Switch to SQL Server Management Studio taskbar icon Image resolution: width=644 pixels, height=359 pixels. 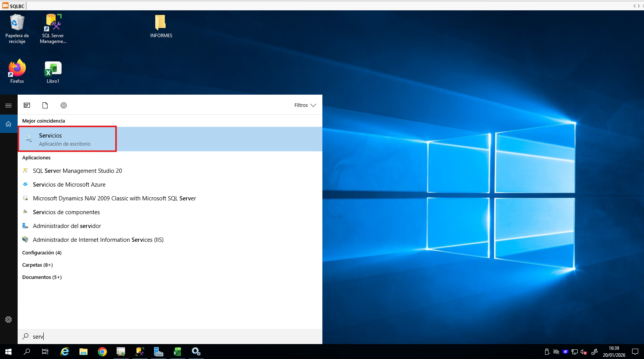(x=140, y=352)
